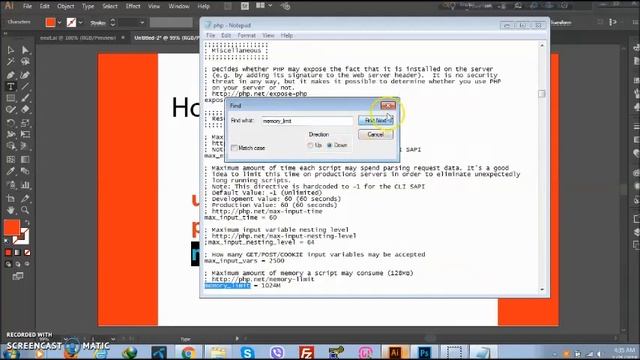Click Cancel in Find dialog
This screenshot has height=360, width=640.
pos(376,134)
